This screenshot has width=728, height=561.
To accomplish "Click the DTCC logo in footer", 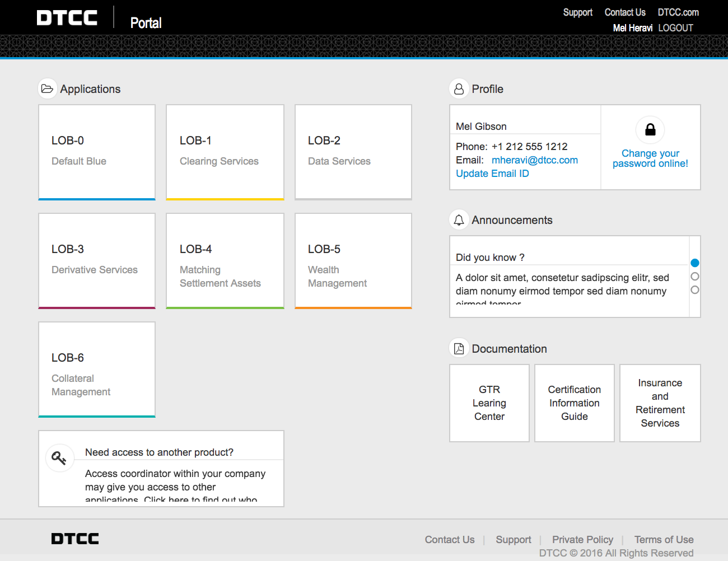I will pos(75,539).
